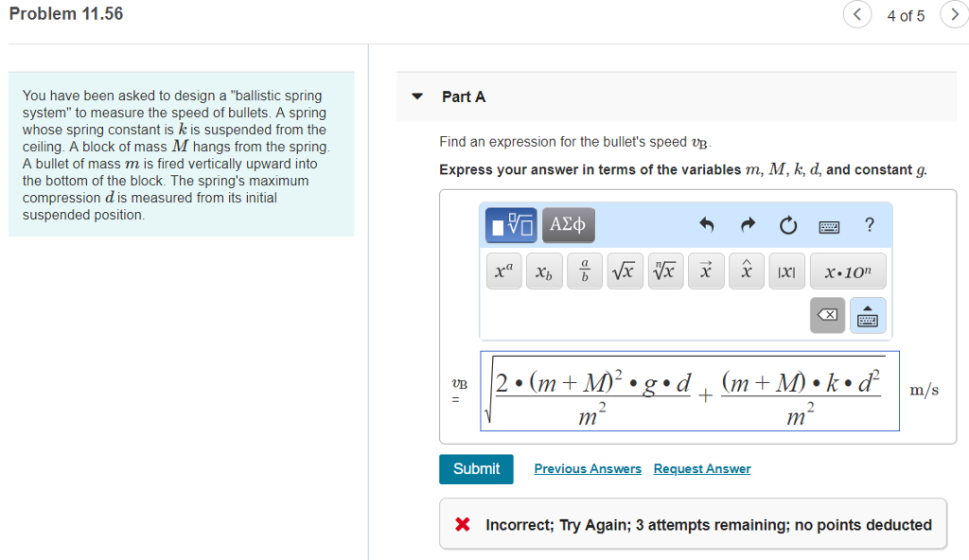The width and height of the screenshot is (969, 560).
Task: Expand the on-screen keyboard drawer
Action: coord(868,315)
